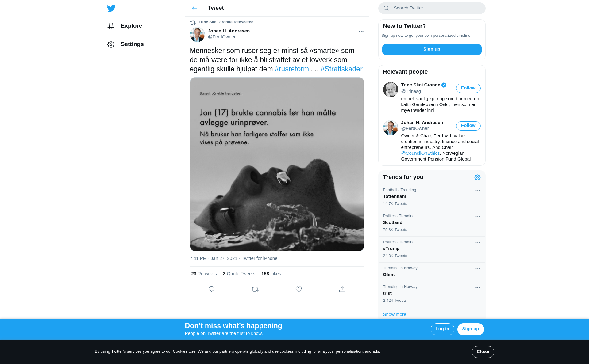Follow Johan H. Andresen
589x364 pixels.
(x=468, y=126)
